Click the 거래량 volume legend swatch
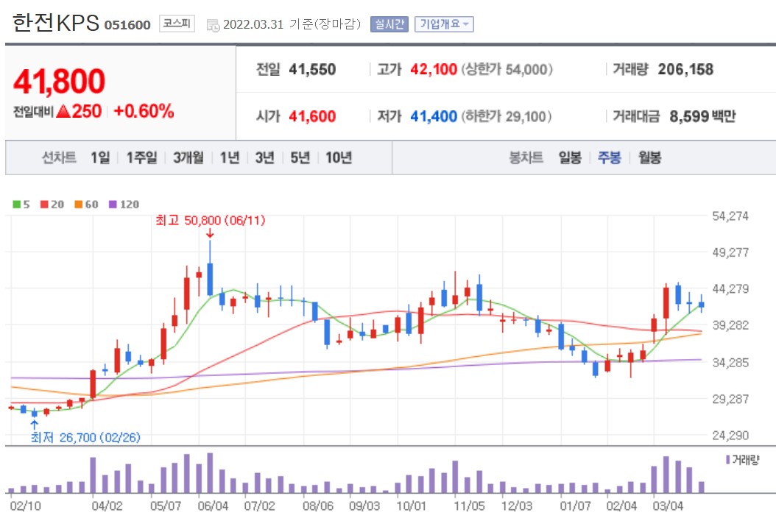The width and height of the screenshot is (776, 532). pyautogui.click(x=727, y=460)
